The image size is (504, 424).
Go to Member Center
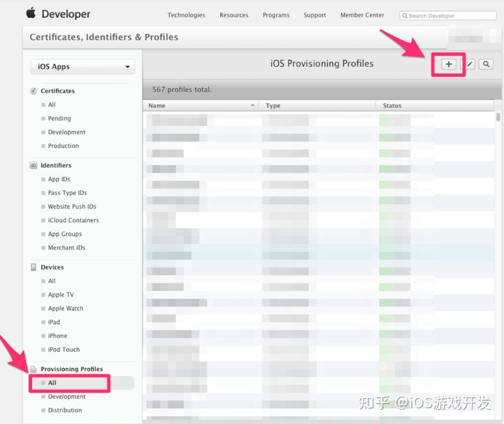362,15
